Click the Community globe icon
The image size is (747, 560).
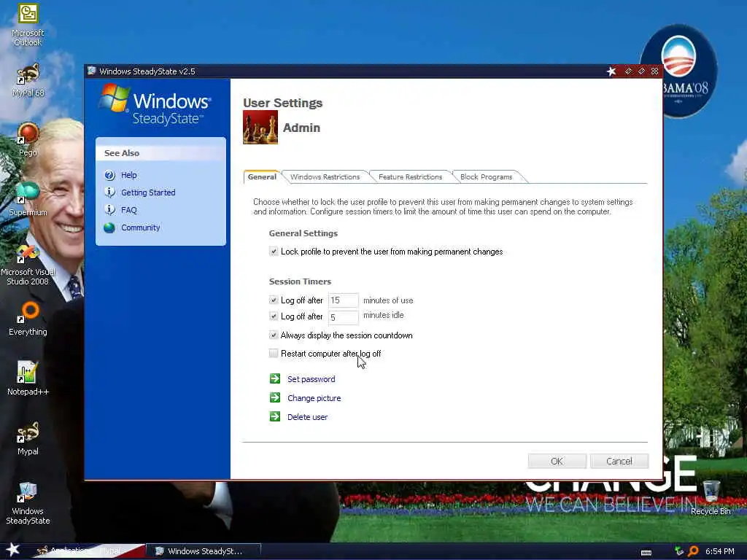(109, 227)
